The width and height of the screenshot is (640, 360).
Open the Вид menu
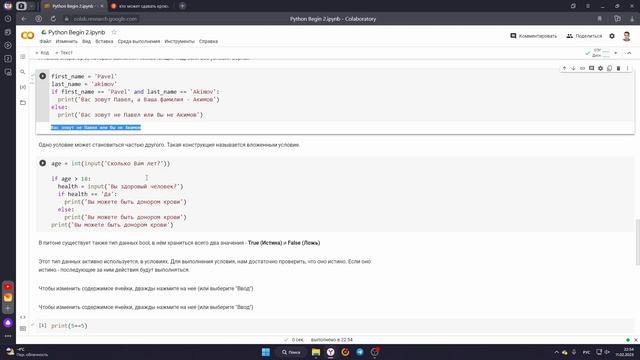86,42
